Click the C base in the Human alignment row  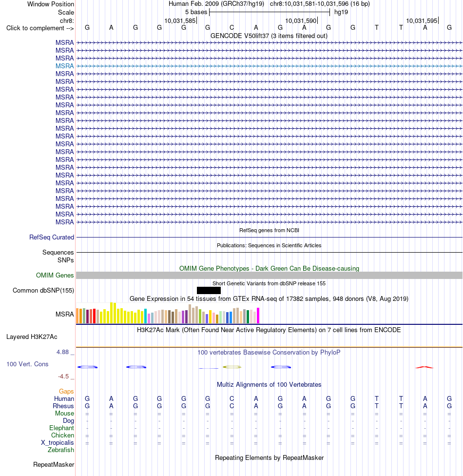click(232, 398)
